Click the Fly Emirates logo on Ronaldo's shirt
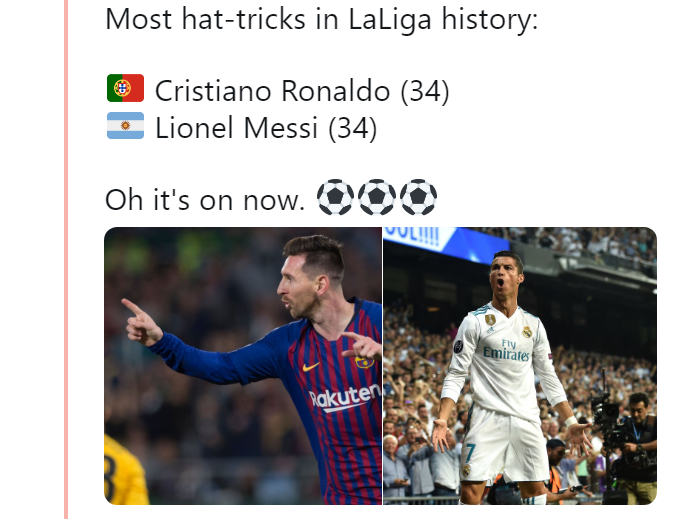Viewport: 692px width, 519px height. point(507,350)
